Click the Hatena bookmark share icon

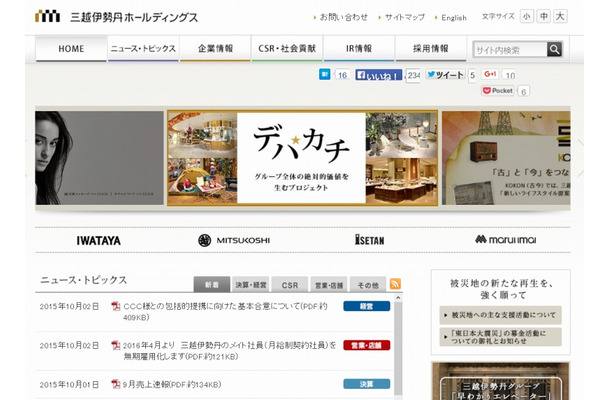[324, 74]
